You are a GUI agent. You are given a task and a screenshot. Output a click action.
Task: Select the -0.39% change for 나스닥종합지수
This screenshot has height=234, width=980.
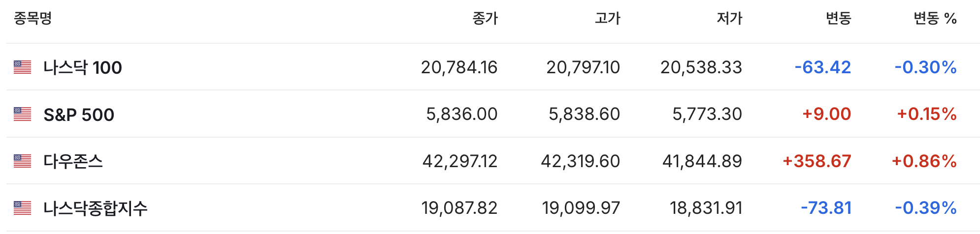tap(926, 208)
